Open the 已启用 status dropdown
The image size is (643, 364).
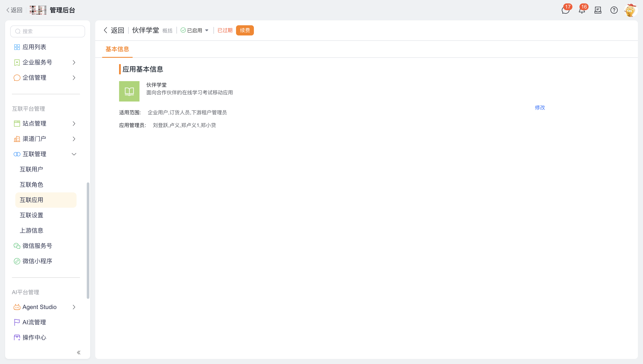click(x=195, y=31)
